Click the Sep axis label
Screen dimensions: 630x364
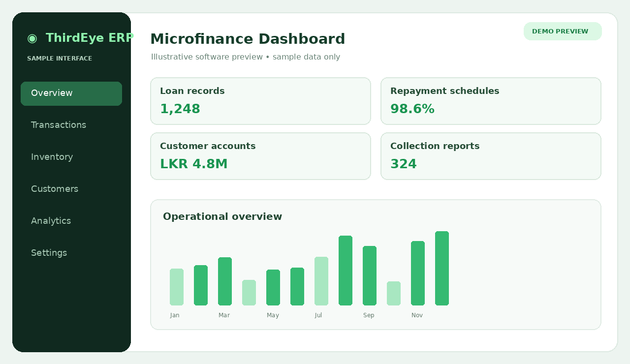coord(369,315)
